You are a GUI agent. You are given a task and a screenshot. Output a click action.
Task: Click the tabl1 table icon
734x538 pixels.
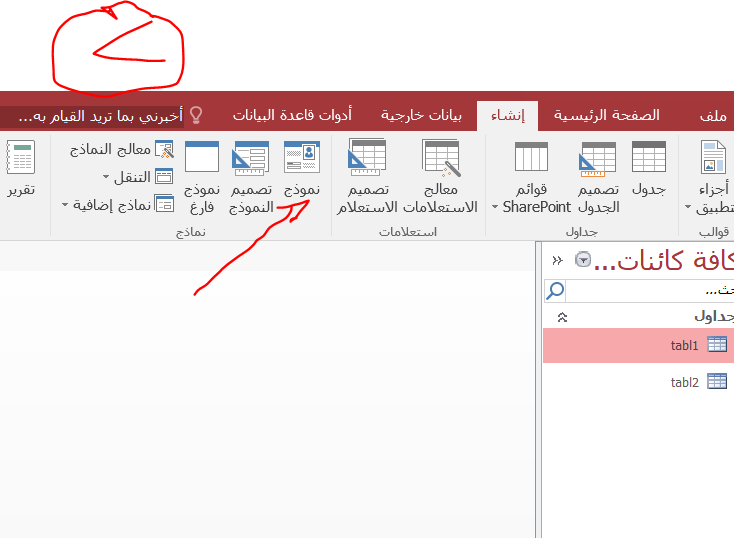717,345
